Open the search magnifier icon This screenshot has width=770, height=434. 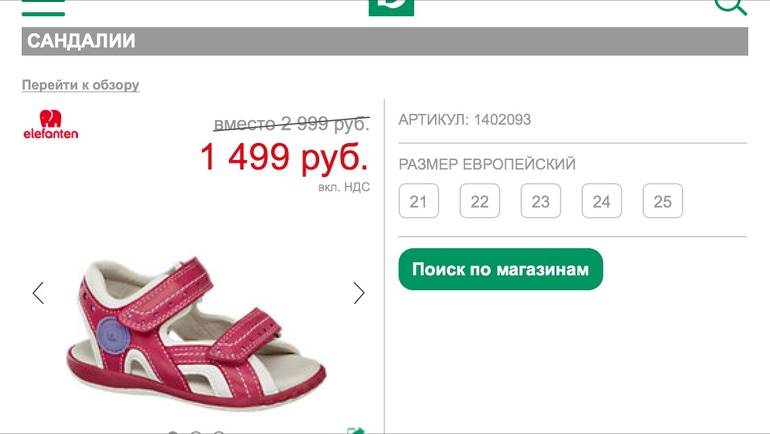pyautogui.click(x=731, y=7)
